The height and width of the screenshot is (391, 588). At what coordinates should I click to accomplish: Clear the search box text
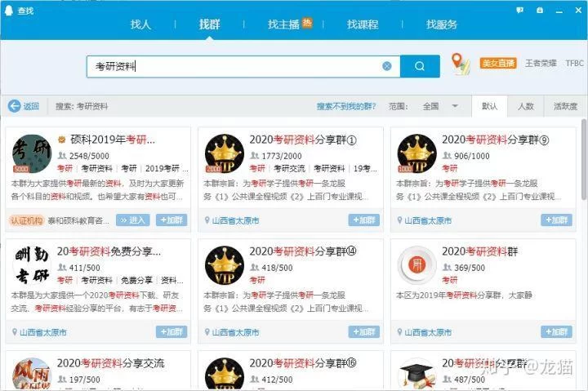click(387, 66)
